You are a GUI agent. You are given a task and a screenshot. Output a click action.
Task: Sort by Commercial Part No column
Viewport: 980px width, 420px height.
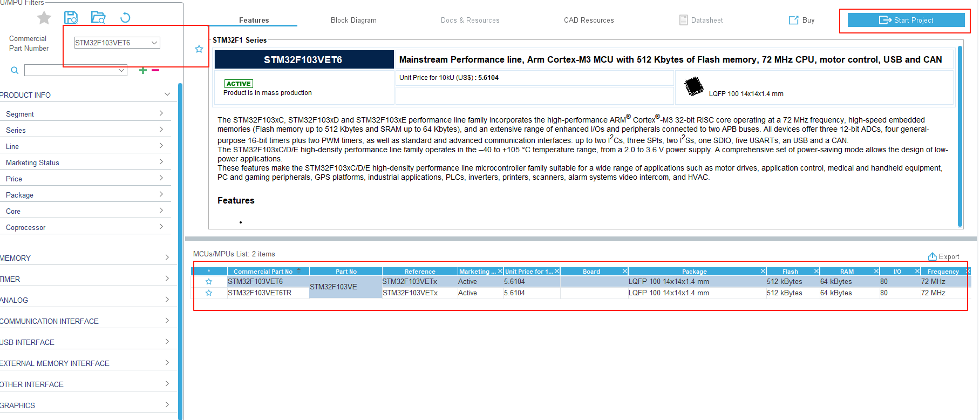(268, 272)
